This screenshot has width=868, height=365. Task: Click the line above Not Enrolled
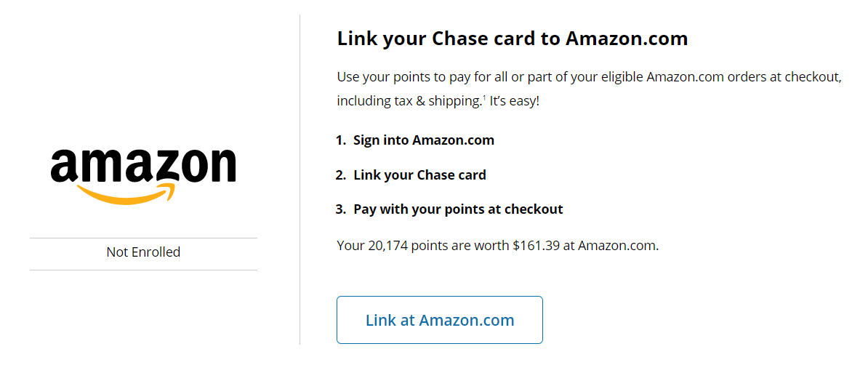[x=143, y=238]
